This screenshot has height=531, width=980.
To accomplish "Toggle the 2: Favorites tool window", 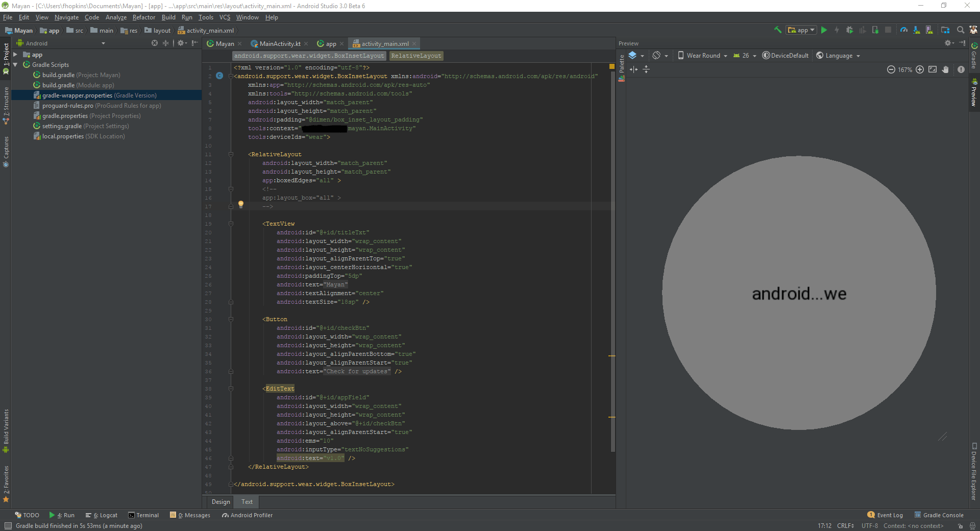I will (x=6, y=484).
